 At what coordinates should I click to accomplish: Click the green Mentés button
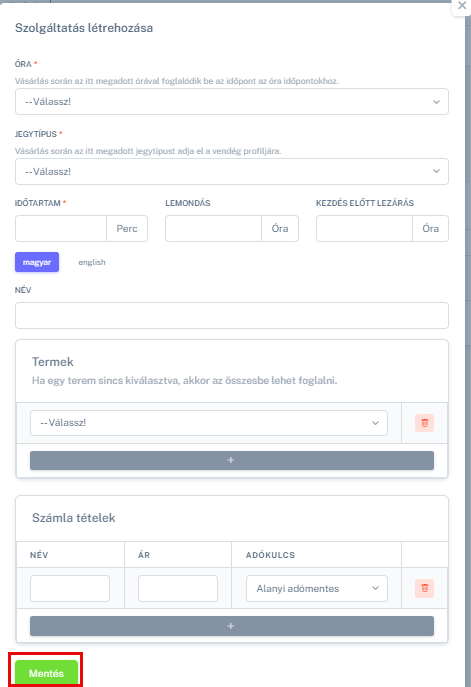46,673
